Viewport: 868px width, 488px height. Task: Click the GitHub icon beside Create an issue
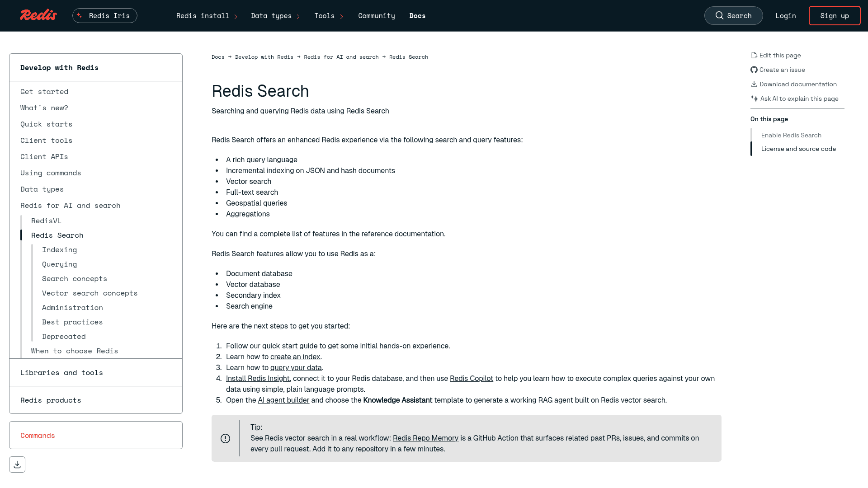754,70
